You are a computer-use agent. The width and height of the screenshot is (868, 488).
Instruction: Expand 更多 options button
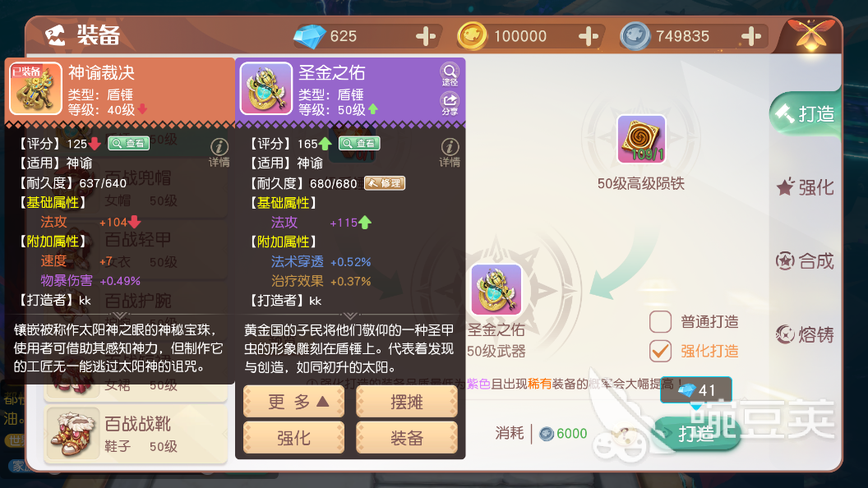click(294, 402)
